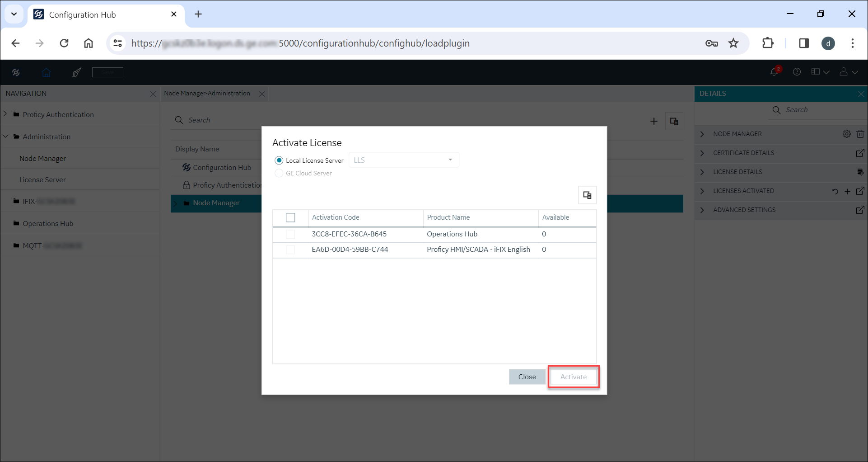Open the notifications bell icon

775,71
